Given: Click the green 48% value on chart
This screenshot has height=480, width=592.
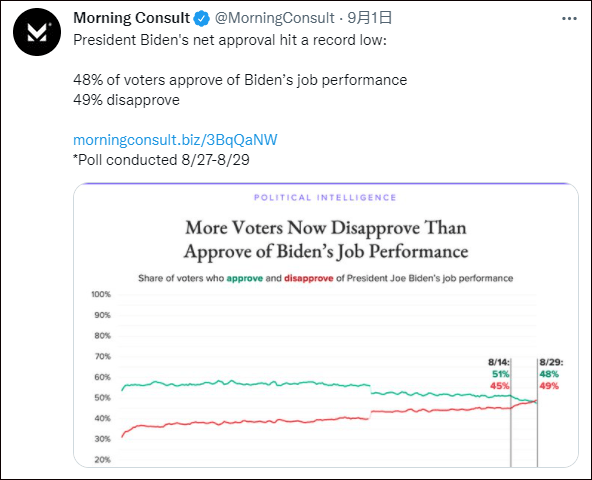Looking at the screenshot, I should tap(549, 374).
